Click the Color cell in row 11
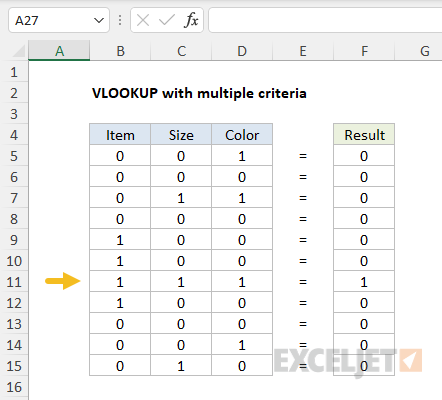Screen dimensions: 442x400 pos(242,282)
